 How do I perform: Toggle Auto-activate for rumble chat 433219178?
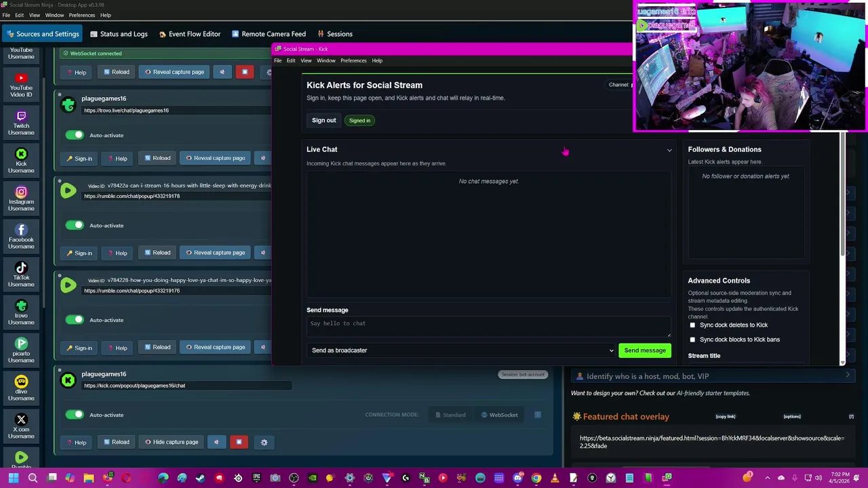(75, 225)
